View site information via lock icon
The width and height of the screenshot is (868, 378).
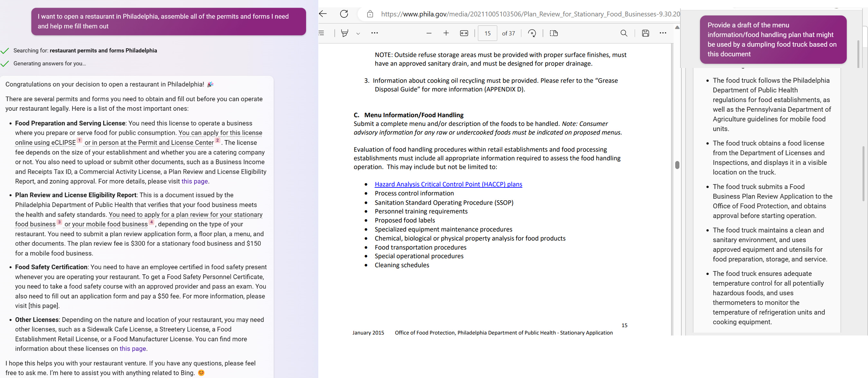click(370, 14)
